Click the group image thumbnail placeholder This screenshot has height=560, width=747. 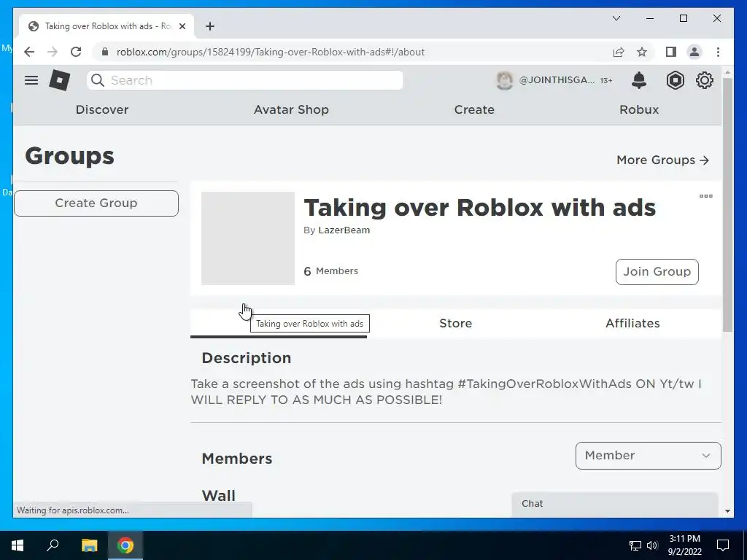tap(248, 238)
